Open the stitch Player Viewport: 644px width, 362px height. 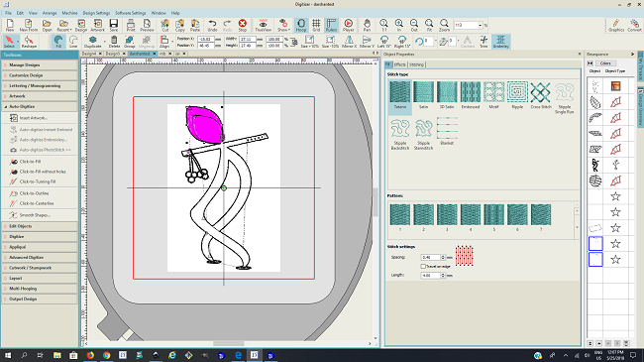tap(349, 25)
